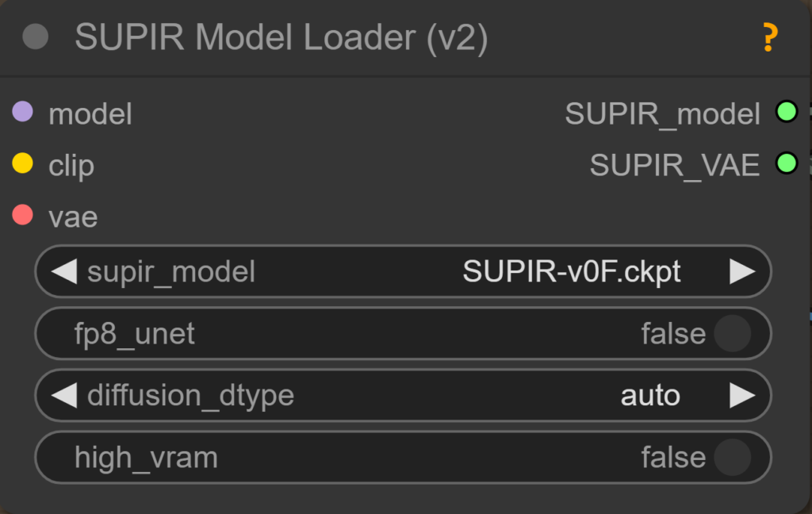Click the fp8_unet label
The width and height of the screenshot is (812, 514).
coord(135,334)
